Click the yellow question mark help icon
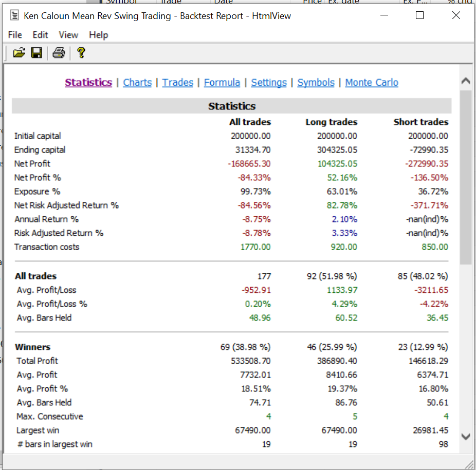Image resolution: width=476 pixels, height=470 pixels. click(81, 52)
